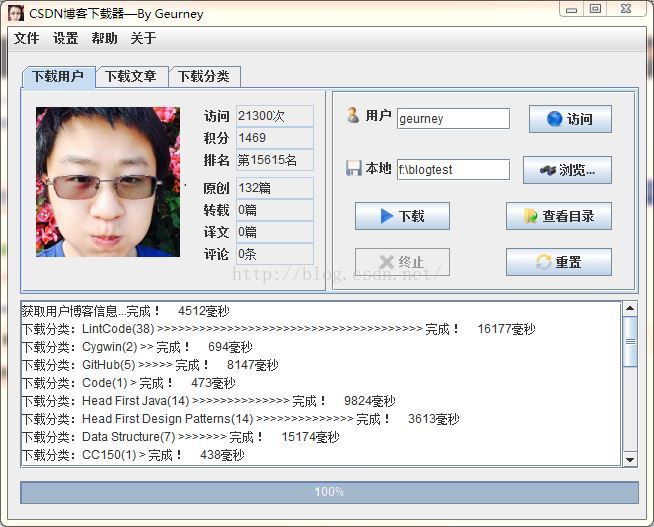654x527 pixels.
Task: Click the Head First Design Patterns(14) log line
Action: pos(240,419)
